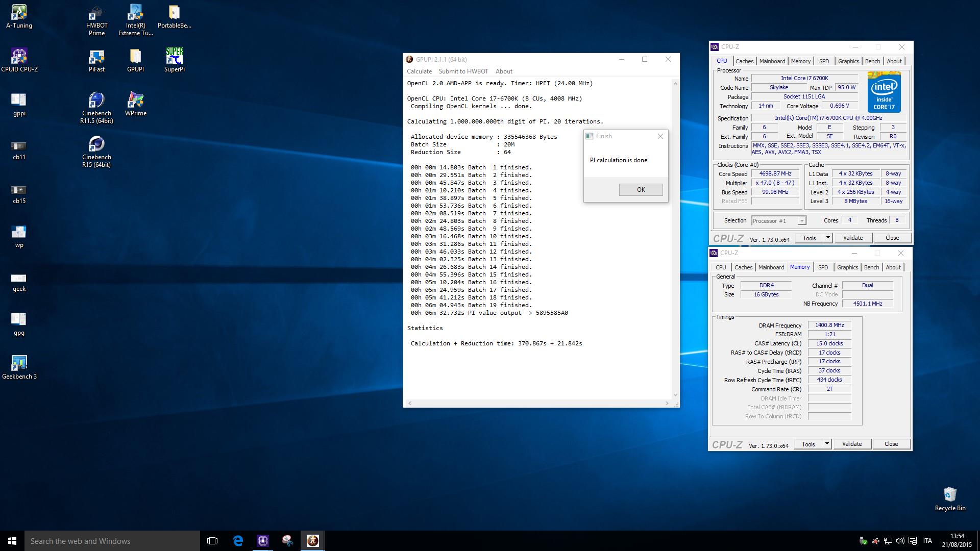Open the A-Tuning desktop icon

pos(19,16)
